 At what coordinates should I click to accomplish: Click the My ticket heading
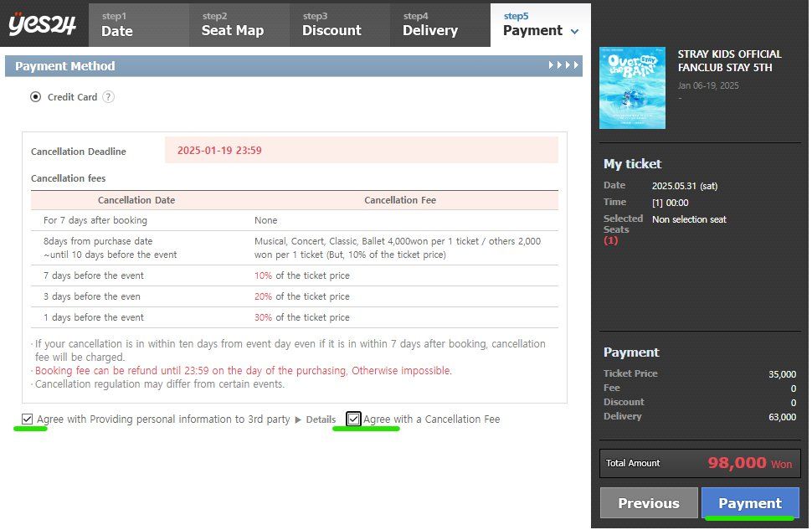tap(632, 164)
